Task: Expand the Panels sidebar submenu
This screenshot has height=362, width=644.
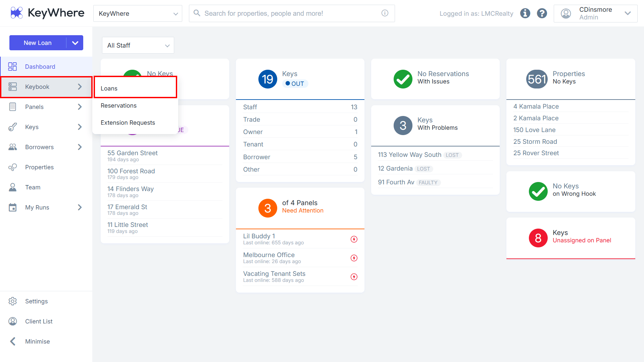Action: (80, 107)
